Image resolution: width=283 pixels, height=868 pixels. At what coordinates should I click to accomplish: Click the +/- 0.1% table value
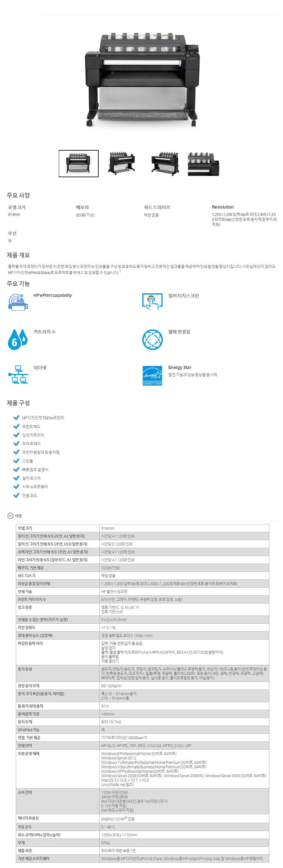pos(108,628)
